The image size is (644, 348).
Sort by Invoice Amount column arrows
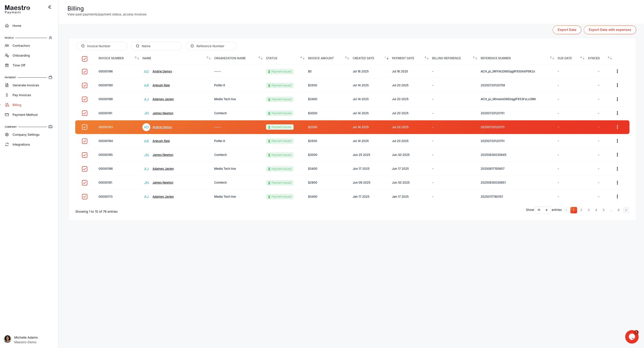pos(347,58)
